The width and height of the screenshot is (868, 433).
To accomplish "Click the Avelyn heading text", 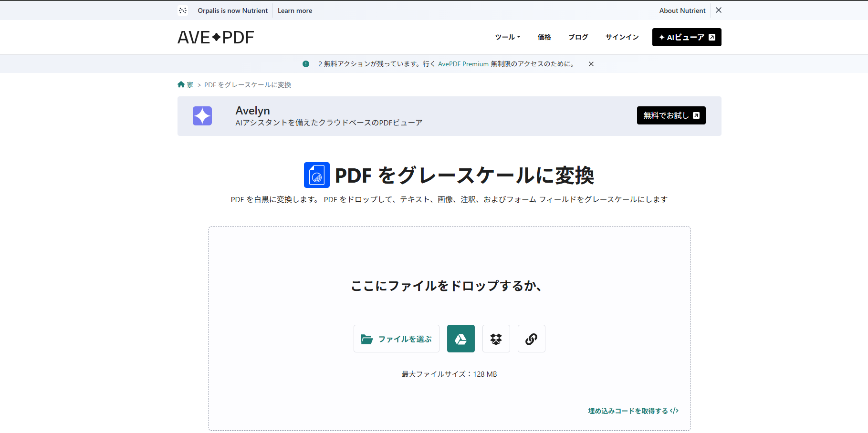I will coord(252,111).
